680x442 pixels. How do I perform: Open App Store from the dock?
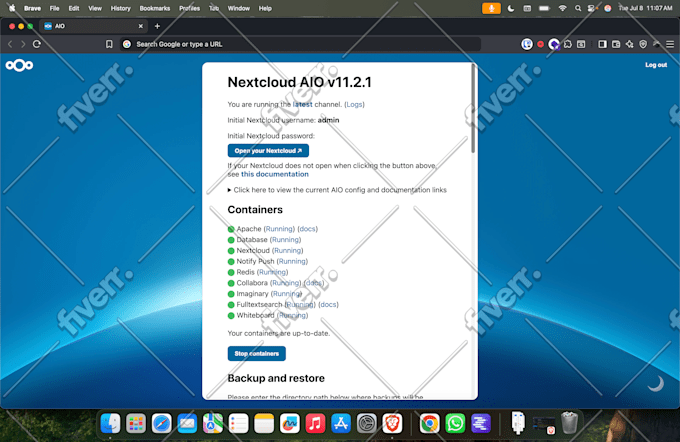[341, 423]
